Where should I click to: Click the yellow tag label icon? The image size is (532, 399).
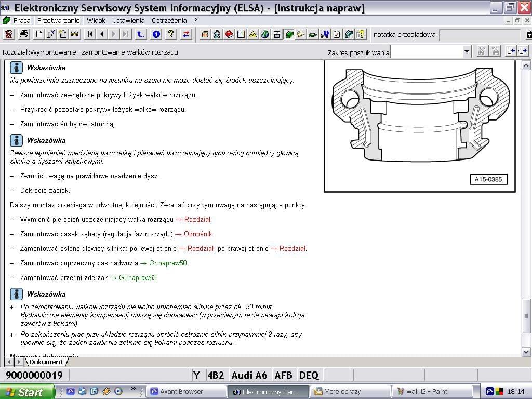pos(301,34)
